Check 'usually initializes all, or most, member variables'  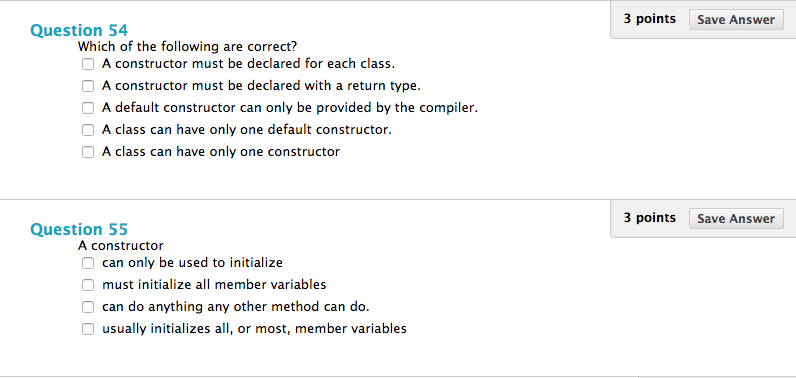coord(88,329)
